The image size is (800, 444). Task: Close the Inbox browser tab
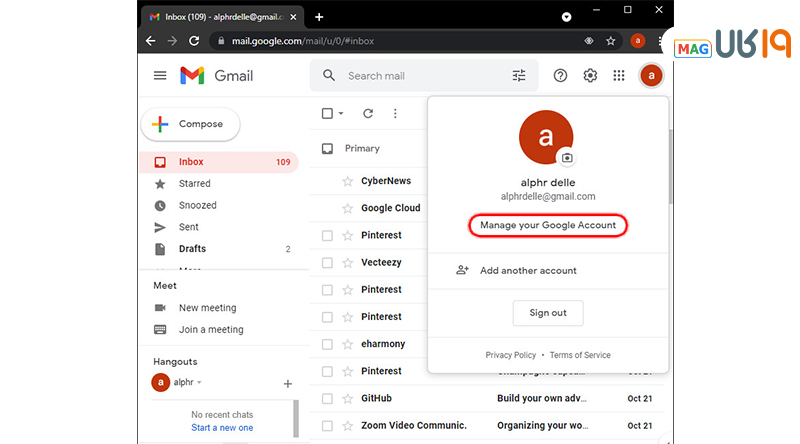click(293, 17)
